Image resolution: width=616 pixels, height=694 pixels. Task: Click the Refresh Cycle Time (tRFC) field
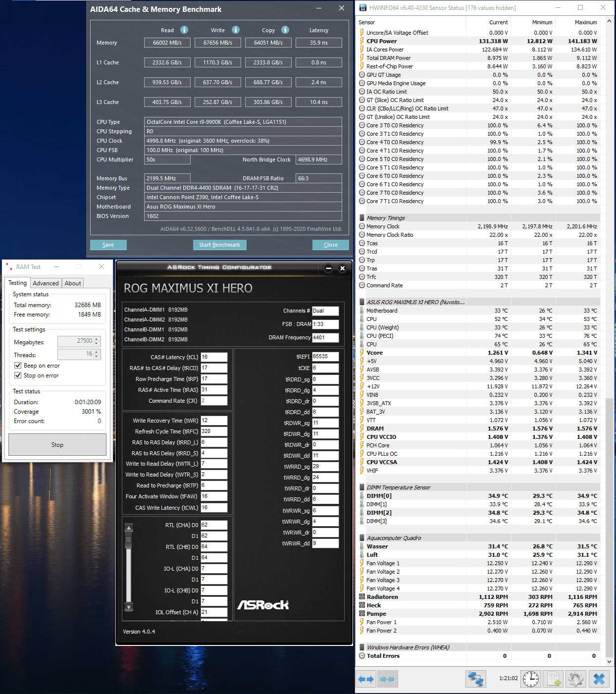point(214,431)
